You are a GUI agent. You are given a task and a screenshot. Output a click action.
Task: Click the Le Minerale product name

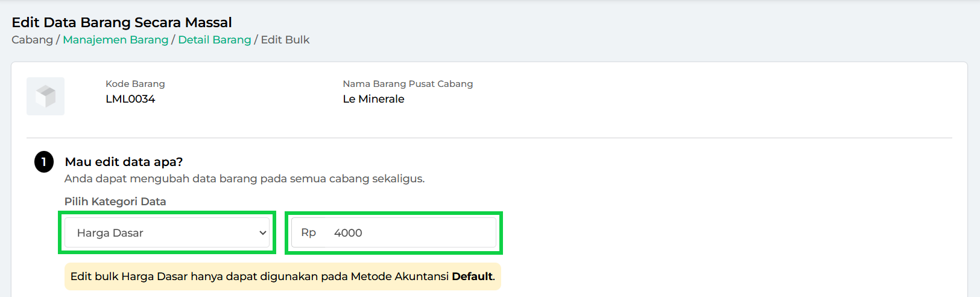[373, 99]
